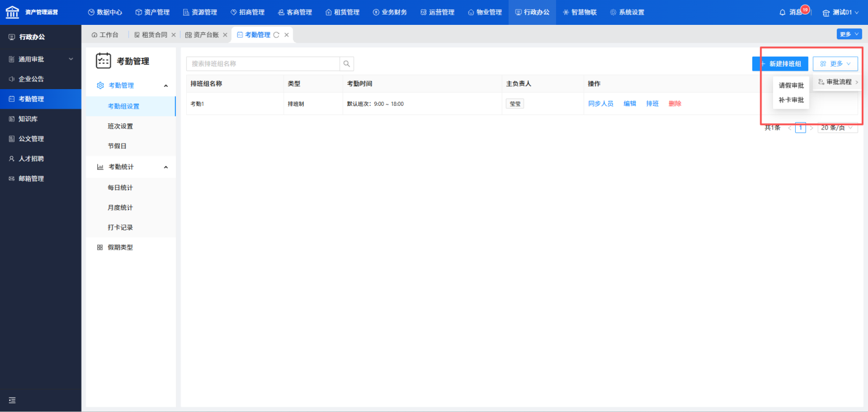Select 班次设置 submenu item
868x412 pixels.
[131, 126]
